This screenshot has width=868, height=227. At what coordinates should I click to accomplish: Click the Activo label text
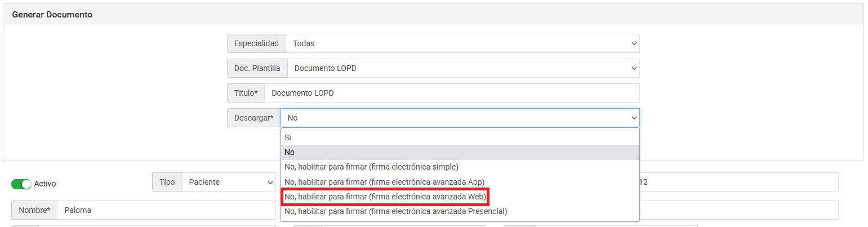pyautogui.click(x=45, y=184)
